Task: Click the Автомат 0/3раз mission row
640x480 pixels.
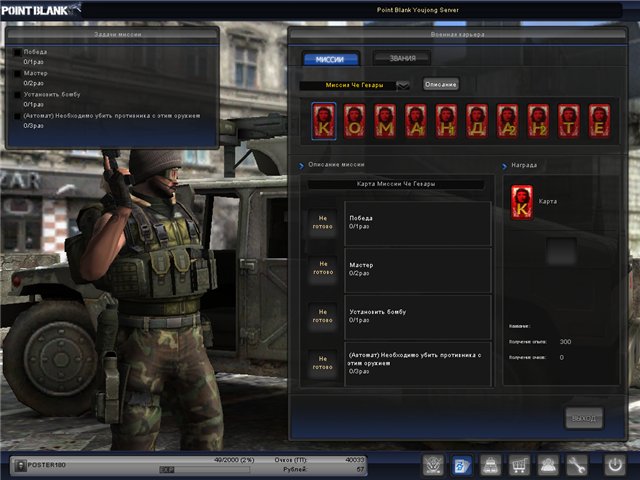Action: 418,364
